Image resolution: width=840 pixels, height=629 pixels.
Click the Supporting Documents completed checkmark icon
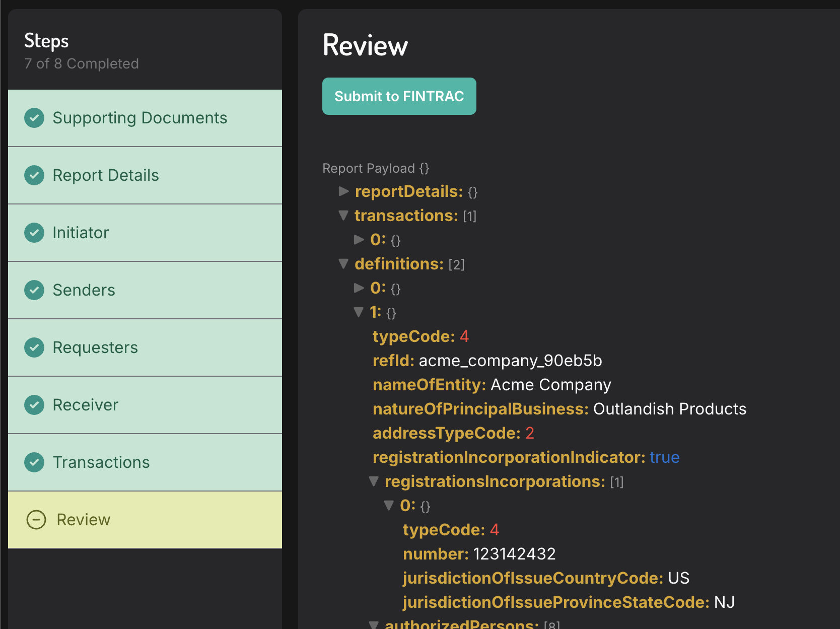(x=34, y=118)
